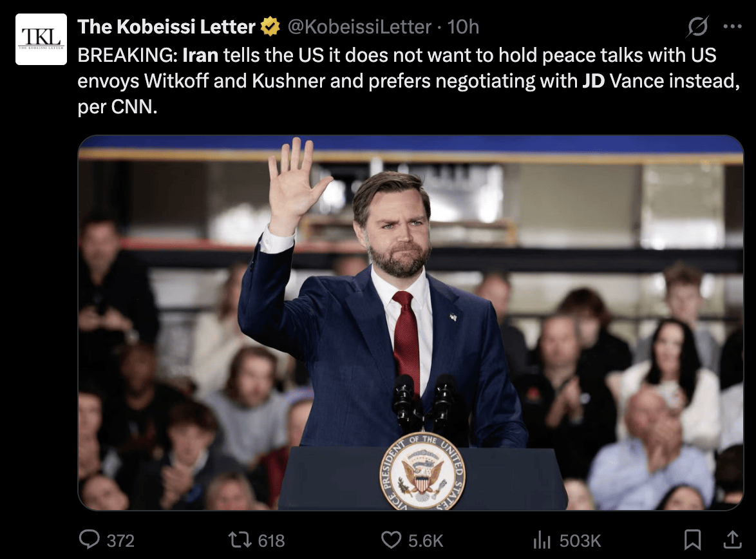Viewport: 756px width, 559px height.
Task: Click the Grok slashed-circle icon
Action: point(697,27)
